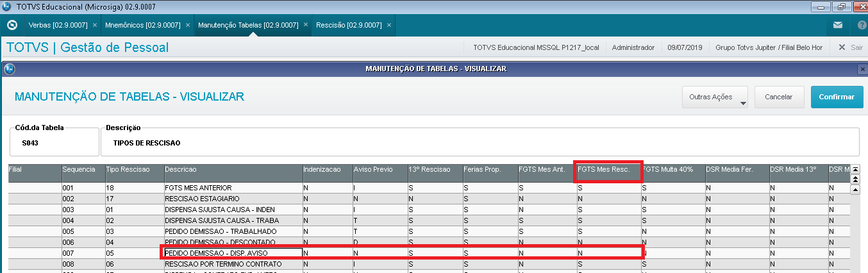Click the TOTVS home logo icon

(12, 26)
